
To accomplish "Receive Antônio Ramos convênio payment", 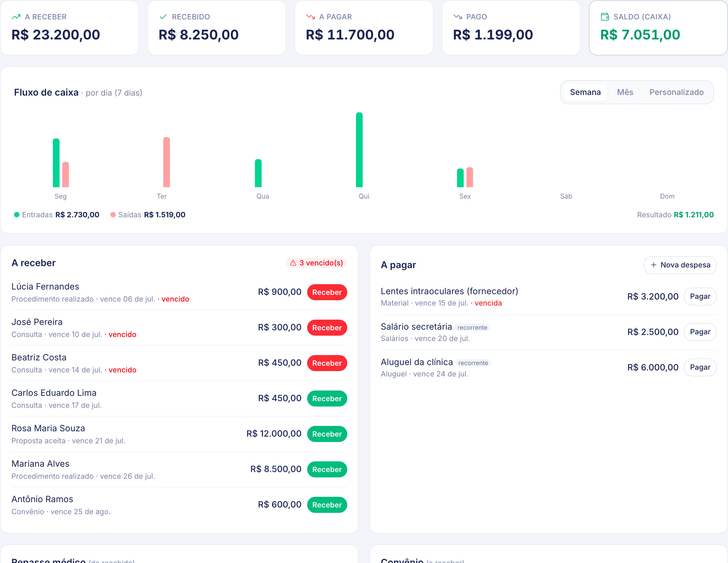I will pos(327,505).
